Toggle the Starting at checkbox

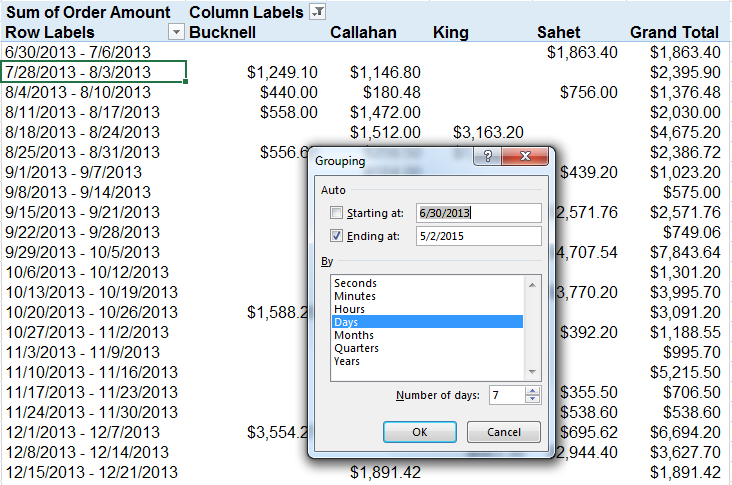336,213
